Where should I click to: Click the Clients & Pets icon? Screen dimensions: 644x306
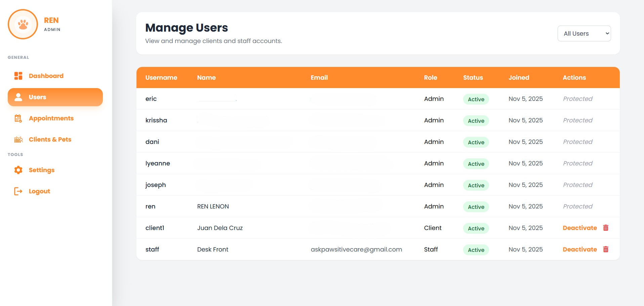click(x=18, y=139)
